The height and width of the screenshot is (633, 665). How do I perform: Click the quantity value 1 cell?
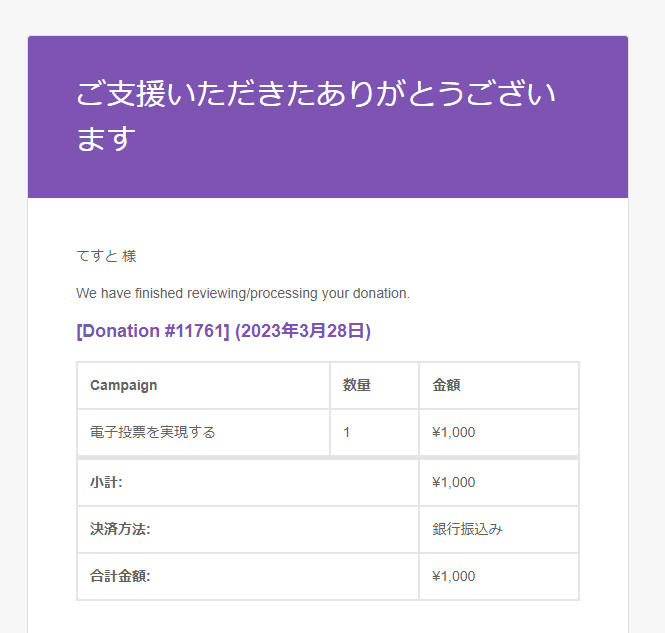click(374, 432)
